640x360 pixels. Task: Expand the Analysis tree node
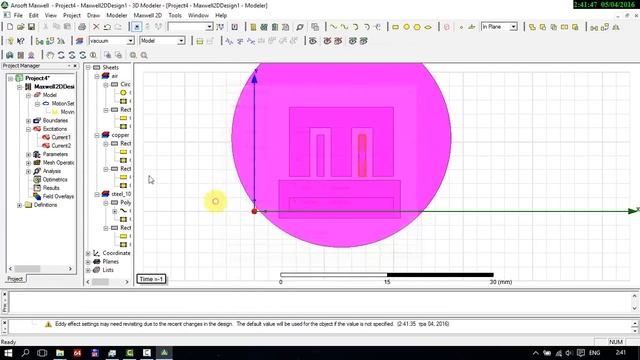[x=29, y=171]
